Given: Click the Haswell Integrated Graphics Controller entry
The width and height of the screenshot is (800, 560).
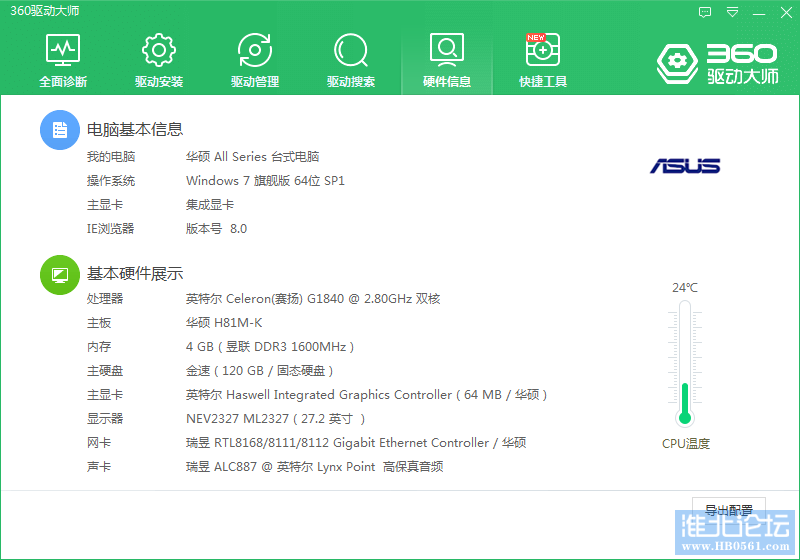Looking at the screenshot, I should click(366, 395).
